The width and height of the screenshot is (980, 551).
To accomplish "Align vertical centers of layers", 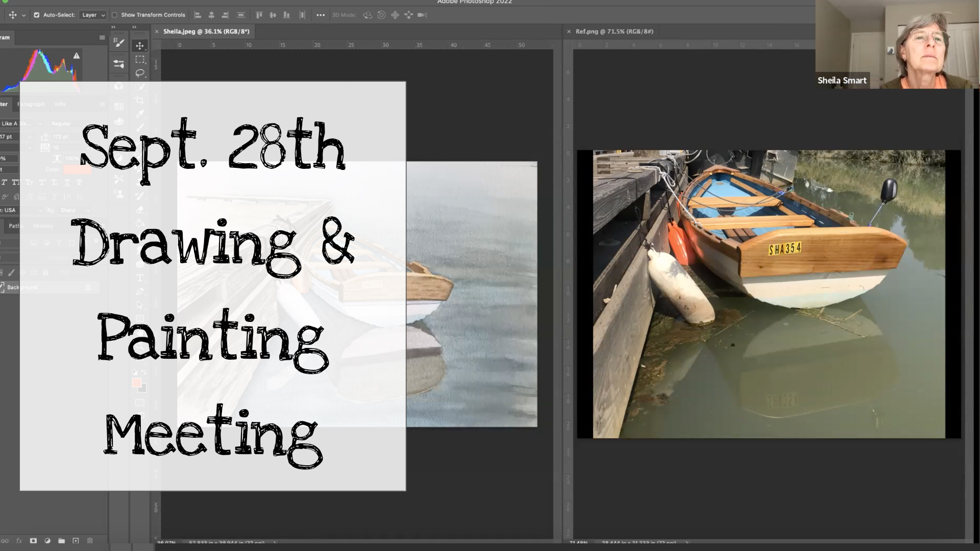I will [x=273, y=15].
